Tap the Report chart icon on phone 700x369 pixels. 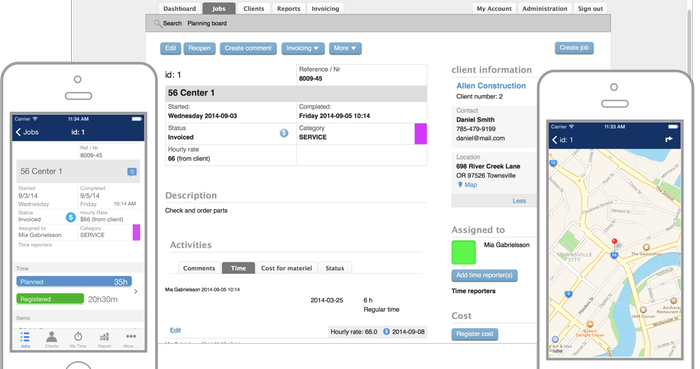[104, 337]
